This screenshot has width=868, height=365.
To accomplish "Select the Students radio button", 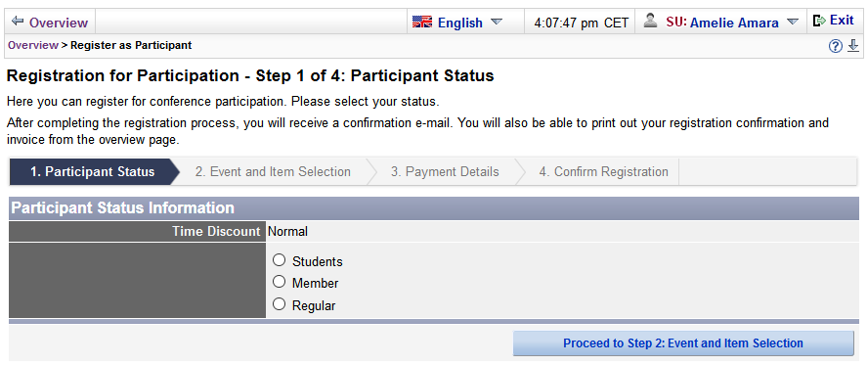I will pyautogui.click(x=279, y=260).
